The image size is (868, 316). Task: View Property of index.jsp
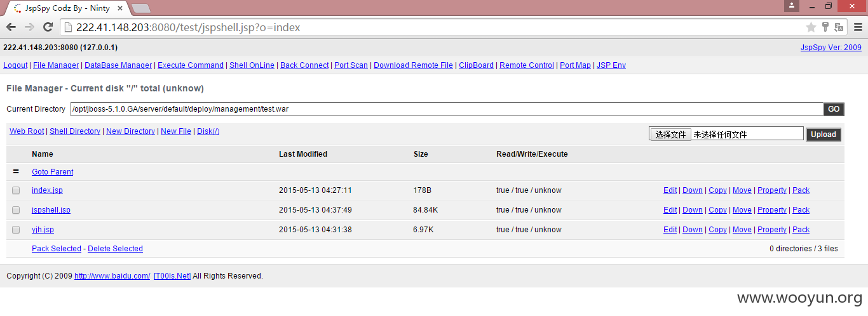click(x=772, y=190)
